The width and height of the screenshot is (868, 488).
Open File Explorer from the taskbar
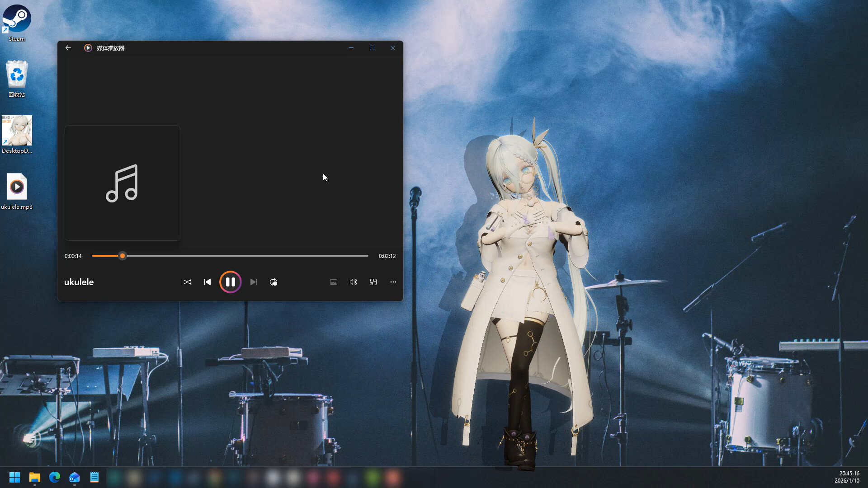click(x=34, y=477)
